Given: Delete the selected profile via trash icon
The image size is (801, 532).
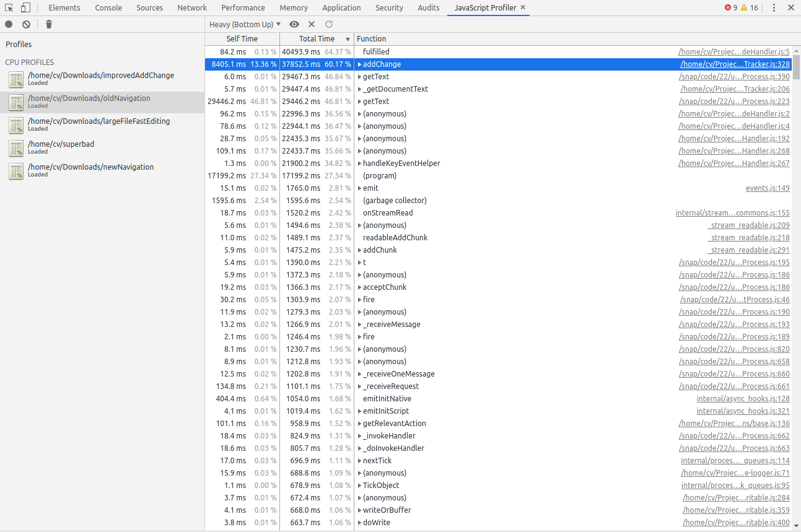Looking at the screenshot, I should click(48, 24).
